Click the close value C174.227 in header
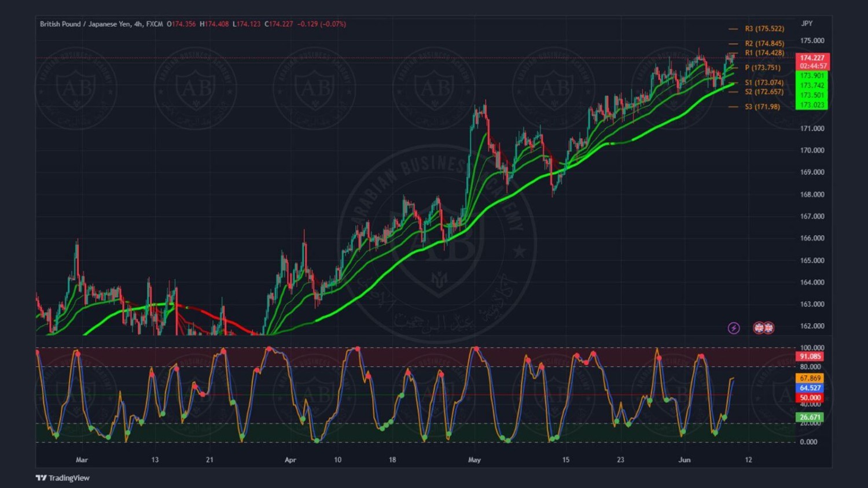868x488 pixels. (x=279, y=24)
